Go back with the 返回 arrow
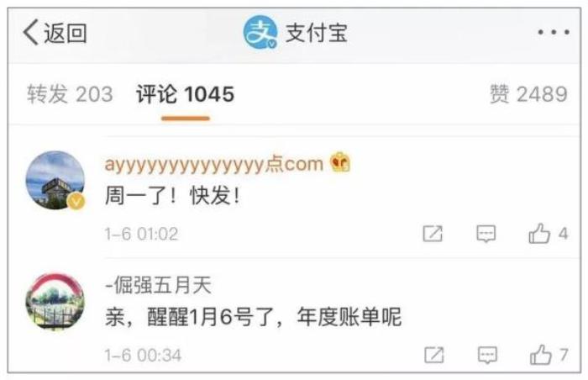Viewport: 588px width, 380px height. tap(55, 33)
